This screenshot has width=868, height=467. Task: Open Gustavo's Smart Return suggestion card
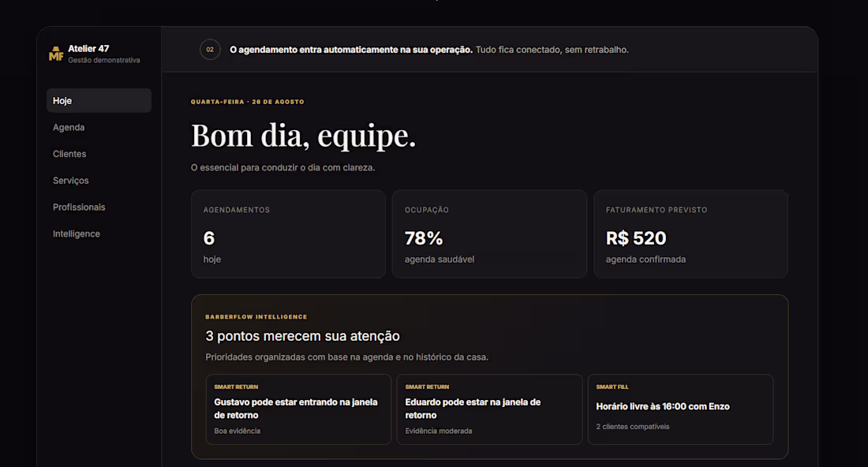[298, 409]
